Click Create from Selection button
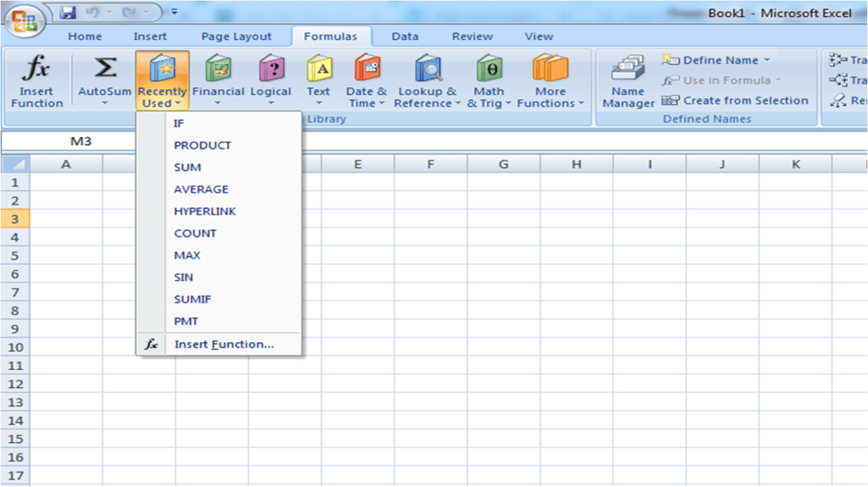The width and height of the screenshot is (868, 487). (735, 100)
